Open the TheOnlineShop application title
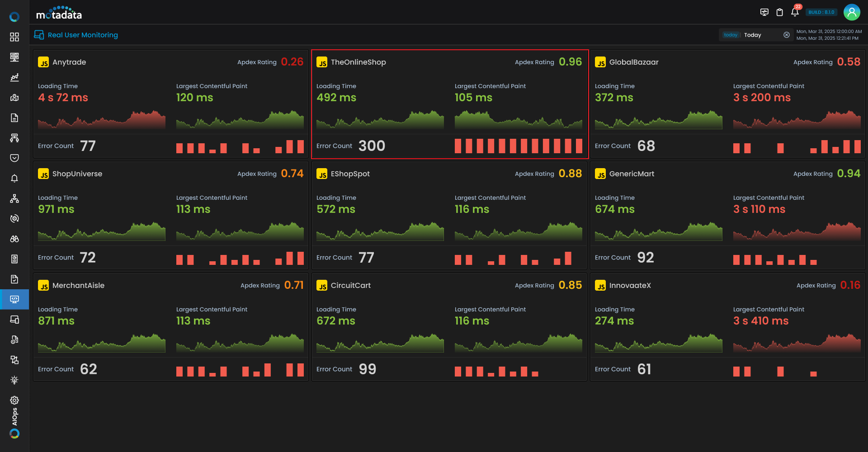 (x=358, y=62)
